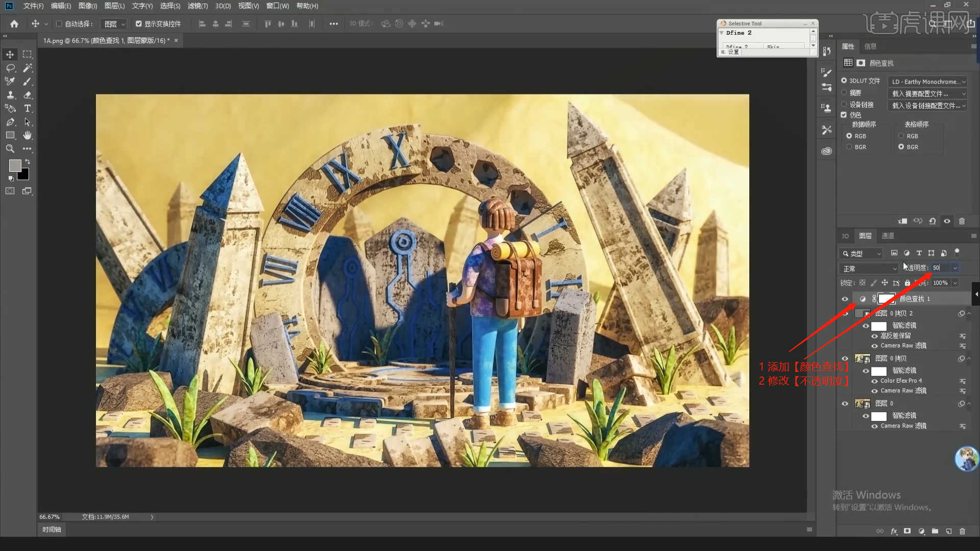The height and width of the screenshot is (551, 980).
Task: Hide the 颜色查找 1 layer
Action: 845,299
